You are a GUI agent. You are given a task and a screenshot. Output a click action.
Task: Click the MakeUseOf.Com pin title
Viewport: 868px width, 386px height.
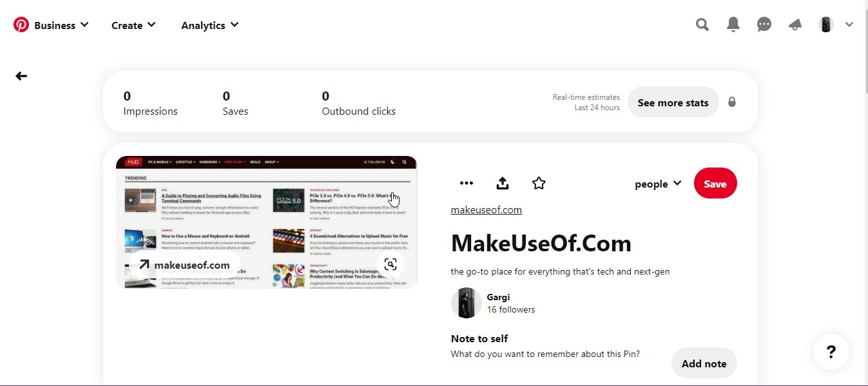541,244
